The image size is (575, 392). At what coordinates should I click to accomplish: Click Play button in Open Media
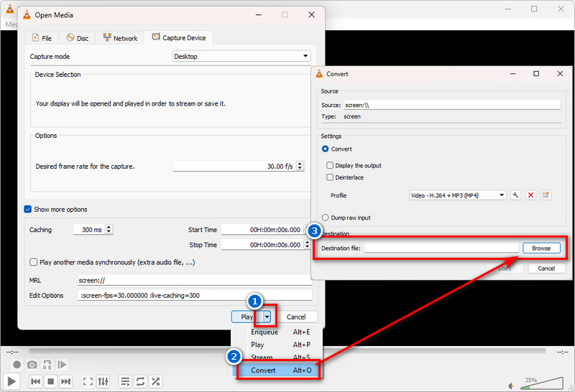[247, 317]
